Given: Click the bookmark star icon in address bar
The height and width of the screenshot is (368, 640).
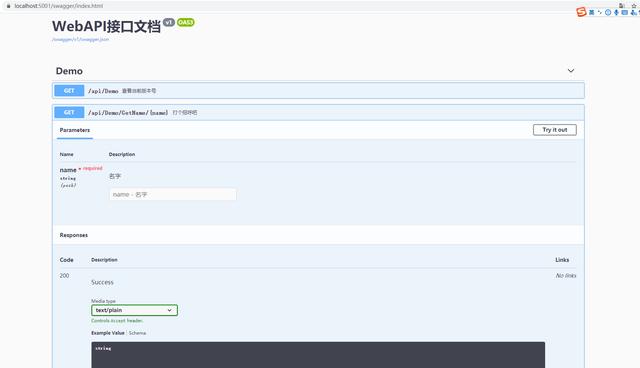Looking at the screenshot, I should point(634,6).
